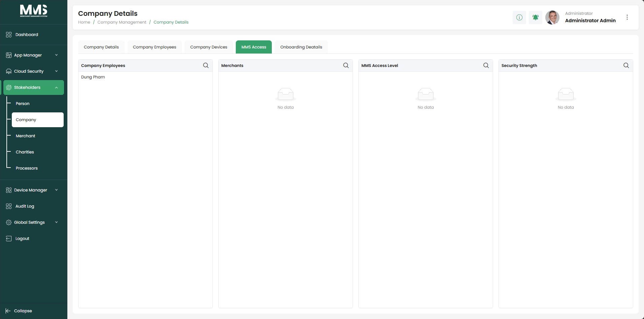Click the App Manager icon
644x319 pixels.
click(9, 55)
